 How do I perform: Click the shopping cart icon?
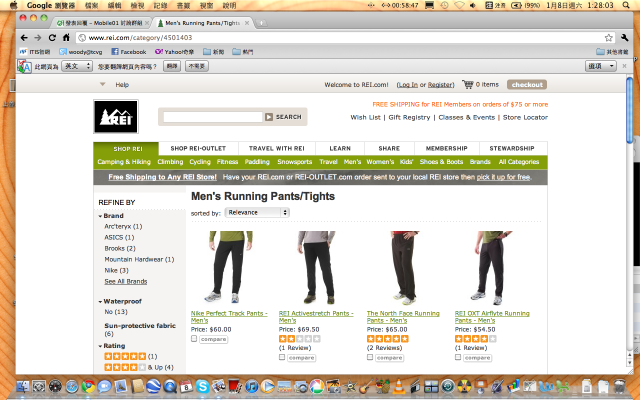coord(468,84)
